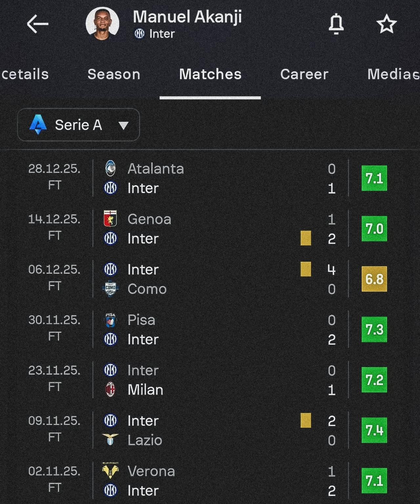Click the Genoa club crest
420x504 pixels.
pyautogui.click(x=111, y=219)
